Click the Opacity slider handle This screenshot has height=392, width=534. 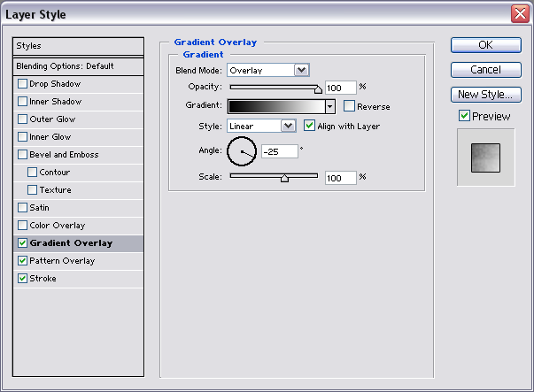[x=318, y=89]
